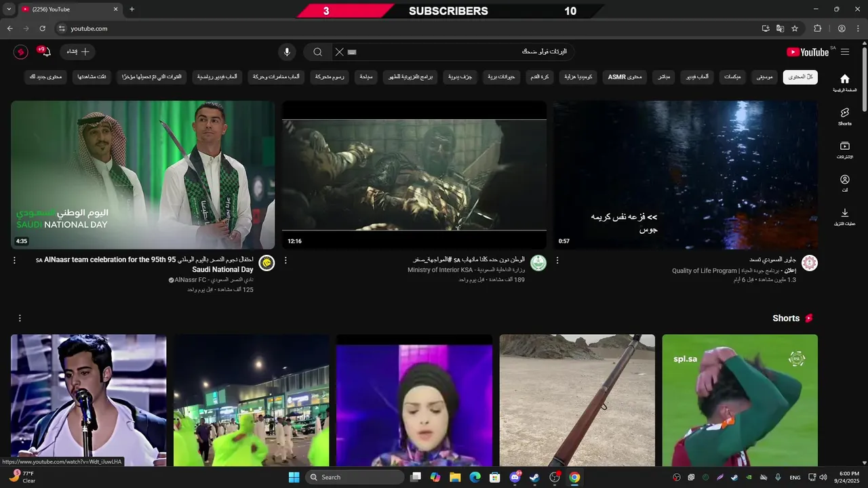Open YouTube notifications bell
This screenshot has width=868, height=488.
45,52
